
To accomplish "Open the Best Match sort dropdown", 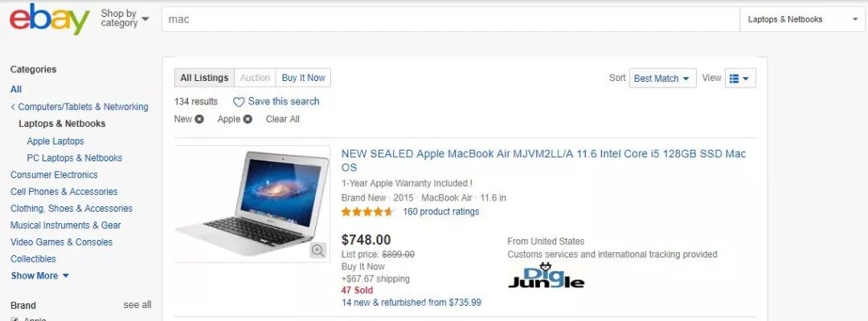I will 662,79.
